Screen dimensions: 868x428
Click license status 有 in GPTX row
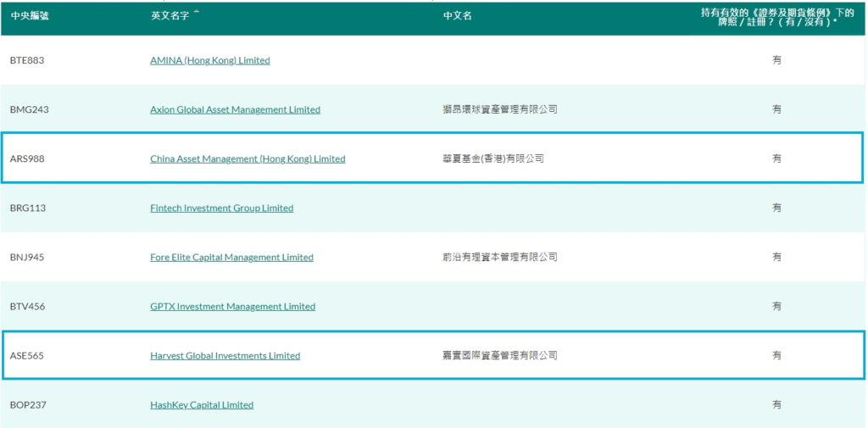point(777,307)
